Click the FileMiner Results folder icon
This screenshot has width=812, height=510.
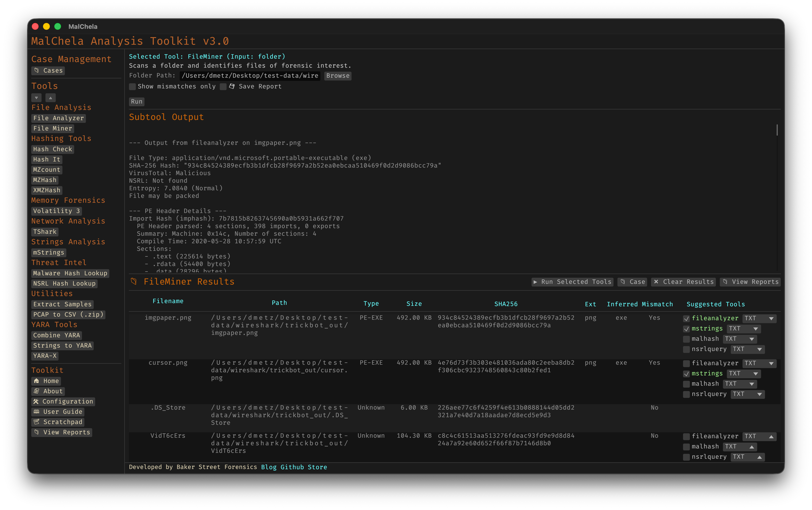pyautogui.click(x=134, y=281)
